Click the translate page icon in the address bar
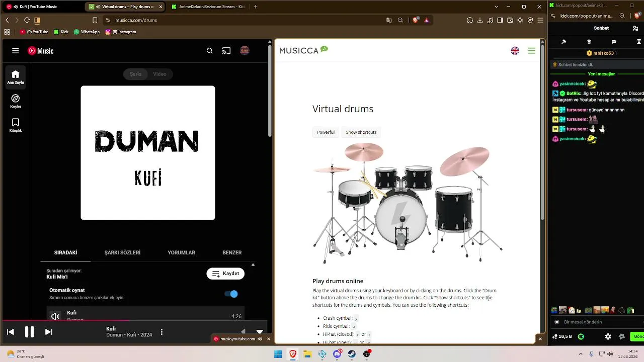 click(x=389, y=20)
